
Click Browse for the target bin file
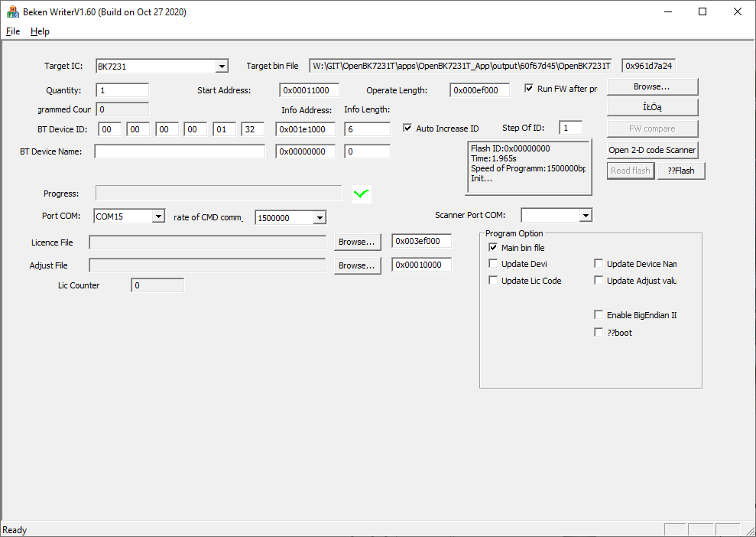pyautogui.click(x=652, y=87)
